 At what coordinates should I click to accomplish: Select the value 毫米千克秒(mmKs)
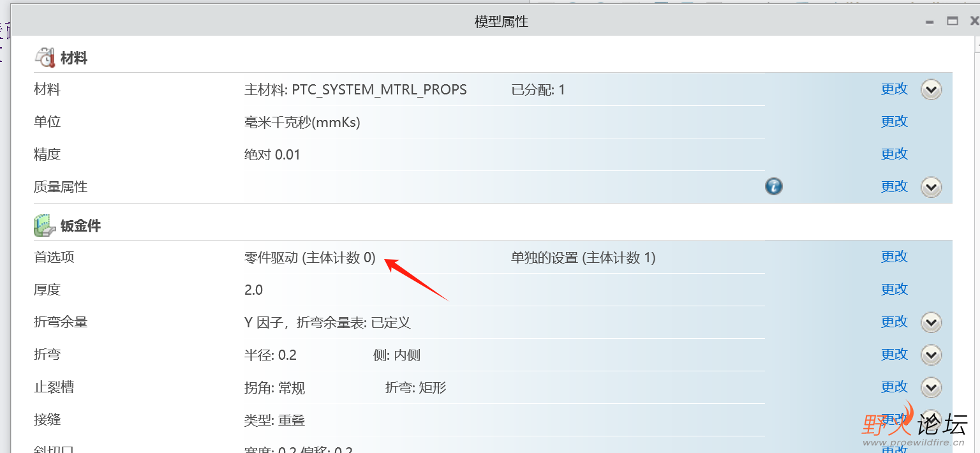302,123
